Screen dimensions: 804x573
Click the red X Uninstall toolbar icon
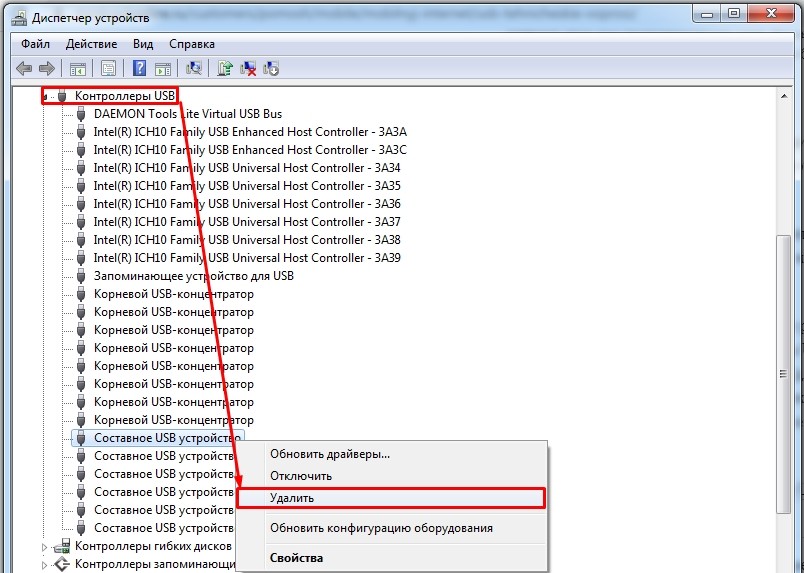(248, 68)
